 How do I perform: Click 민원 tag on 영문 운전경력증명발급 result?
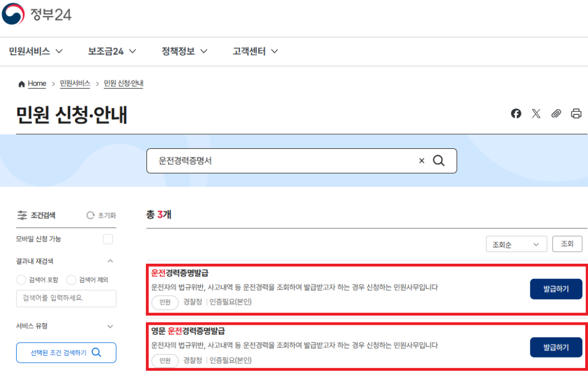pos(165,360)
